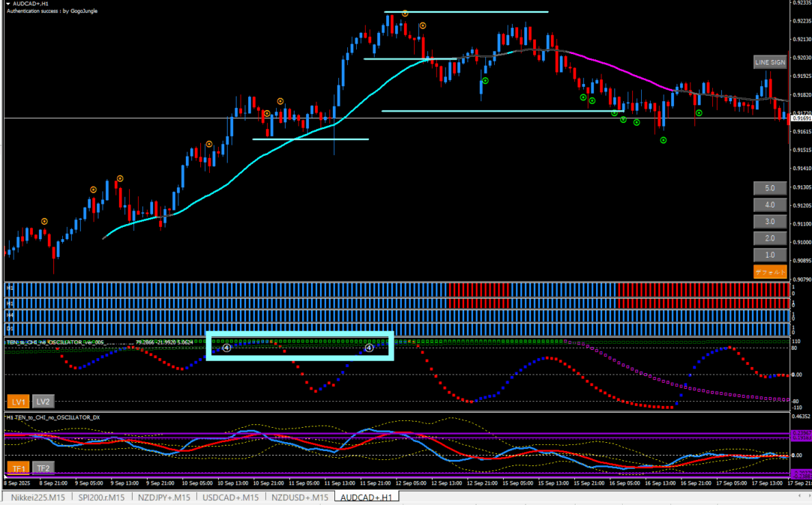The height and width of the screenshot is (505, 812).
Task: Switch to the Nikkei225.M15 chart tab
Action: [x=37, y=498]
